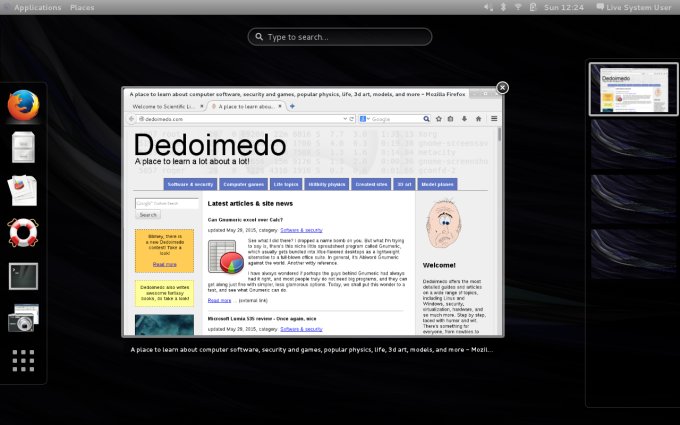680x425 pixels.
Task: Follow the Read more link under the Gnumeric article
Action: pos(219,300)
